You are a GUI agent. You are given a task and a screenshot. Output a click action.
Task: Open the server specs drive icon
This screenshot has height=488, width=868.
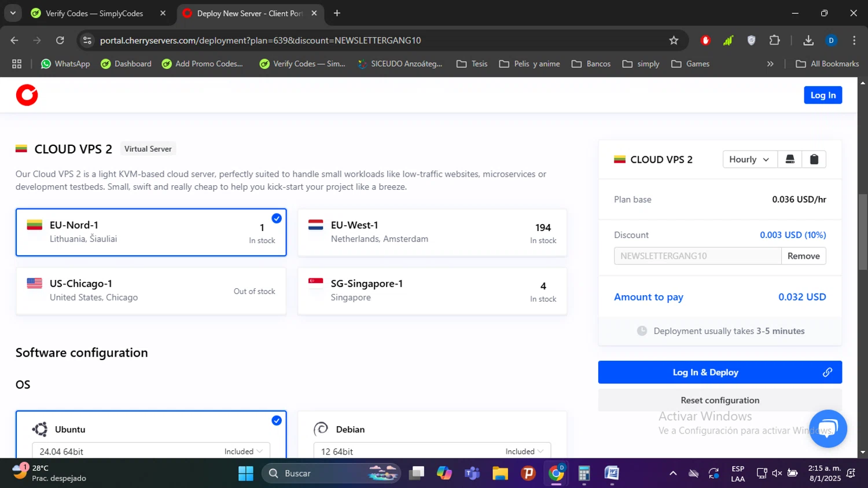(790, 159)
